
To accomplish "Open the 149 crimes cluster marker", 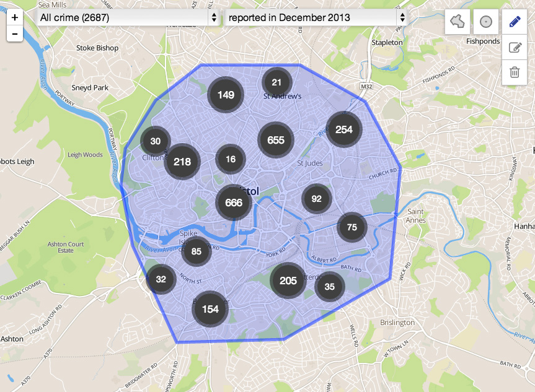I will (226, 95).
